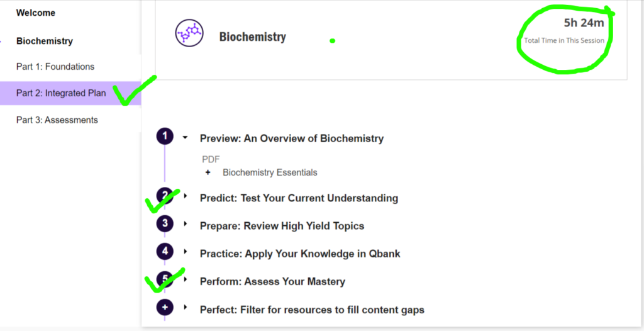Image resolution: width=644 pixels, height=331 pixels.
Task: Expand the Practice section arrow
Action: (x=186, y=252)
